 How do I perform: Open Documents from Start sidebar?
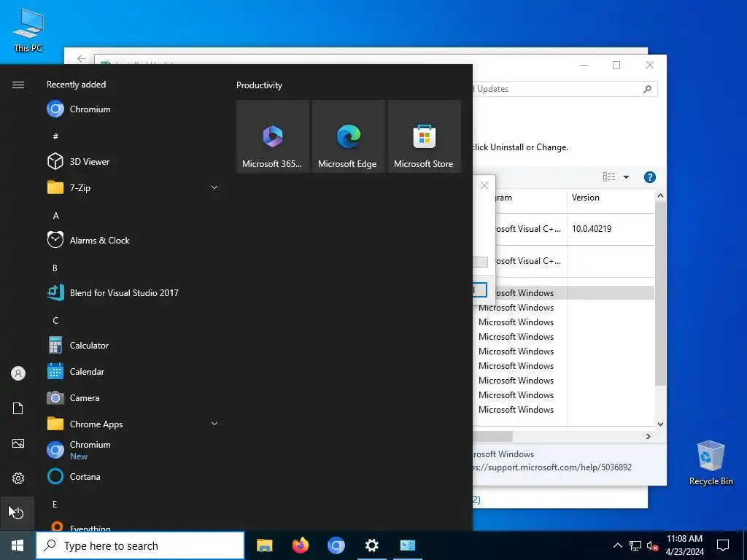pyautogui.click(x=18, y=408)
